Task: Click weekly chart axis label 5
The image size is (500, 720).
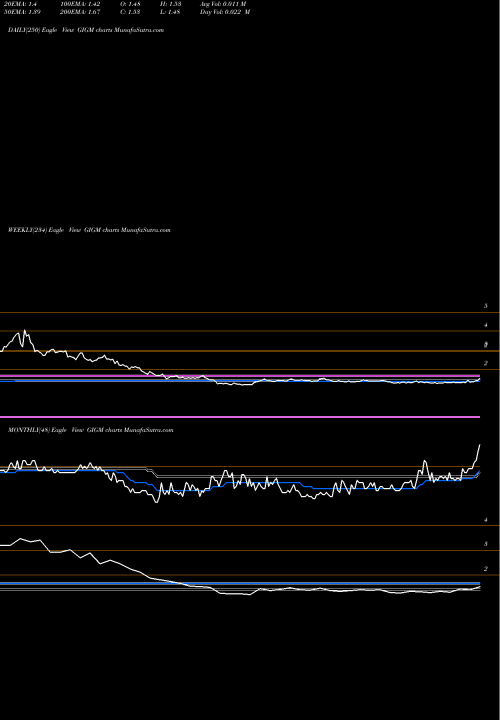Action: point(486,306)
